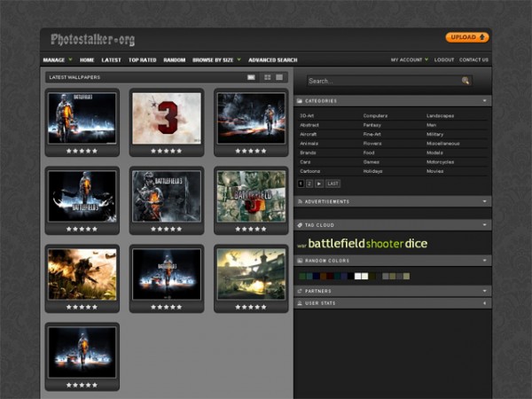Click the User Stats person icon
Viewport: 532px width, 399px height.
(x=301, y=303)
